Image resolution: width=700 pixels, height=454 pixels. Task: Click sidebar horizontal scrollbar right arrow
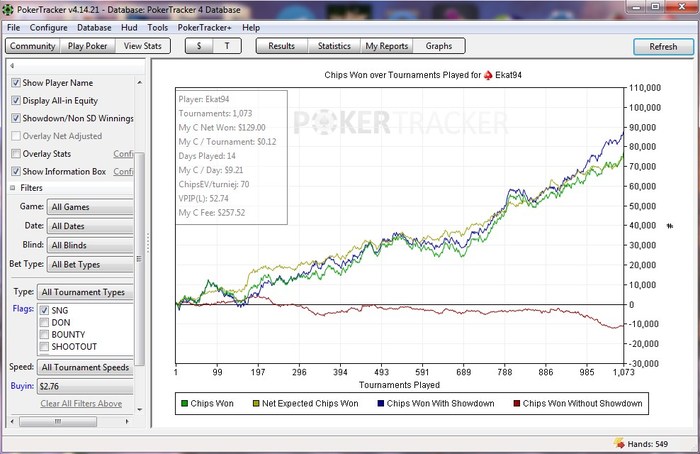pyautogui.click(x=127, y=421)
